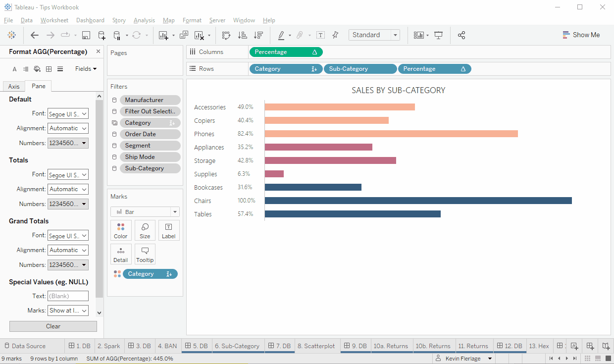The image size is (614, 364).
Task: Toggle Show/Hide cards toolbar icon
Action: [x=419, y=35]
